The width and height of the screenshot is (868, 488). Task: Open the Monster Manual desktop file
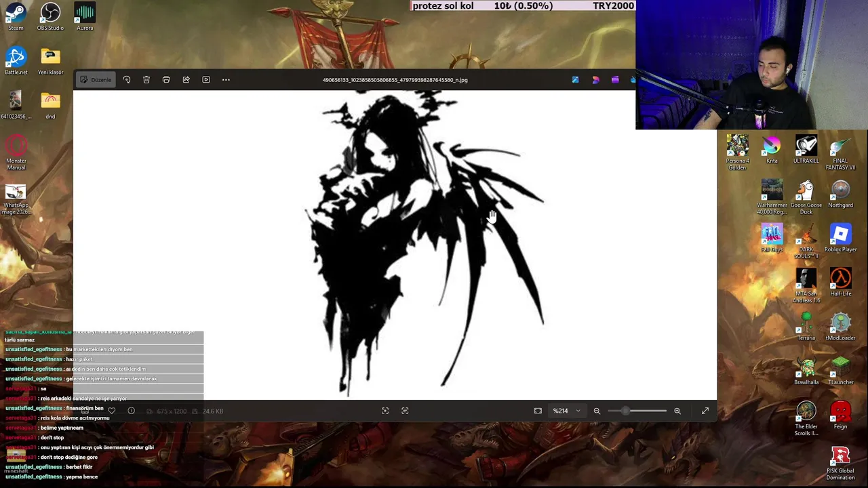16,152
